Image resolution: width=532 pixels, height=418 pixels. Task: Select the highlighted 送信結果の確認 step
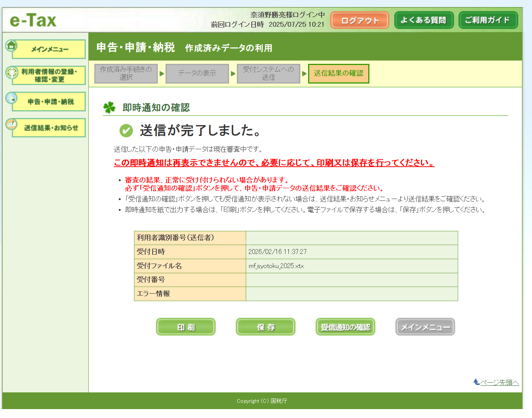[339, 74]
